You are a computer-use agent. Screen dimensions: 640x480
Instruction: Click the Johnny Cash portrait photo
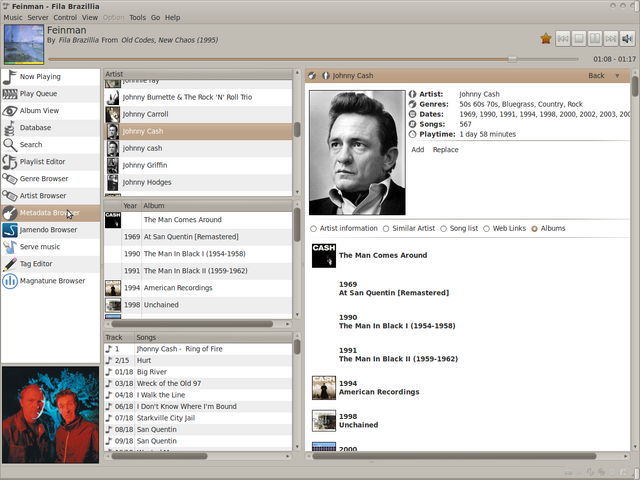357,153
